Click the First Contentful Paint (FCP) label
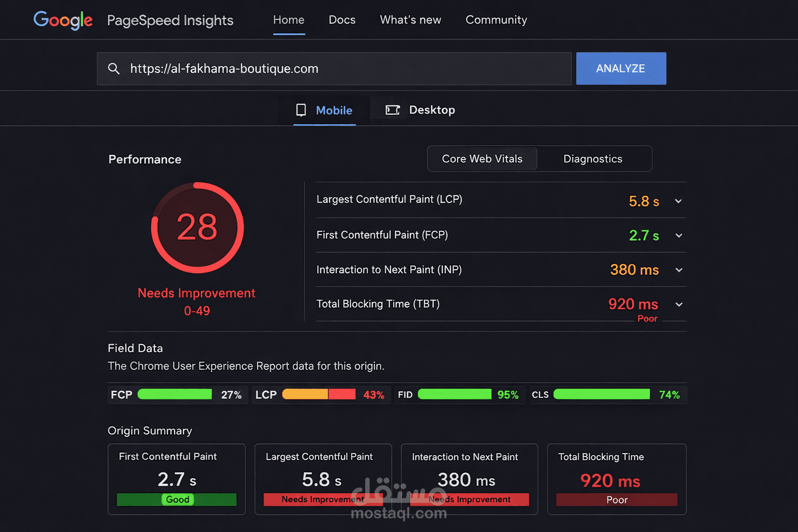Viewport: 798px width, 532px height. click(x=382, y=235)
